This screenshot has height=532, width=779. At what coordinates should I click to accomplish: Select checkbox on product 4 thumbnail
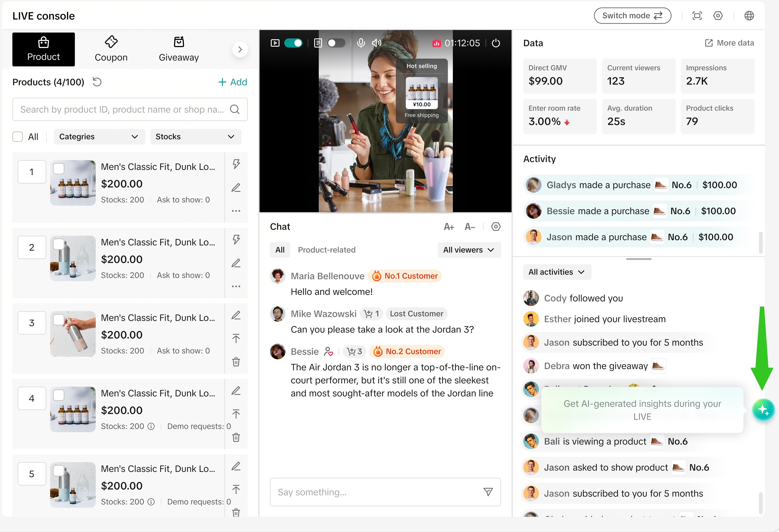(x=59, y=395)
